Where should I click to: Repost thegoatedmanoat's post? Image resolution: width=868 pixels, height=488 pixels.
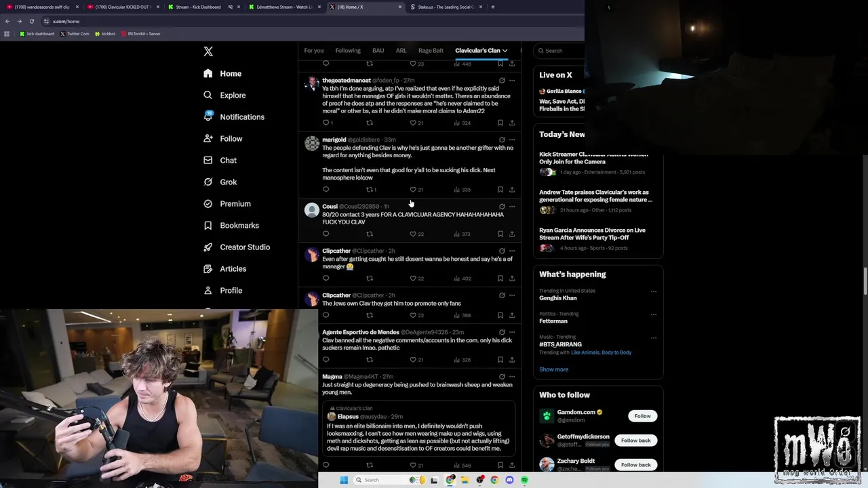click(x=370, y=123)
